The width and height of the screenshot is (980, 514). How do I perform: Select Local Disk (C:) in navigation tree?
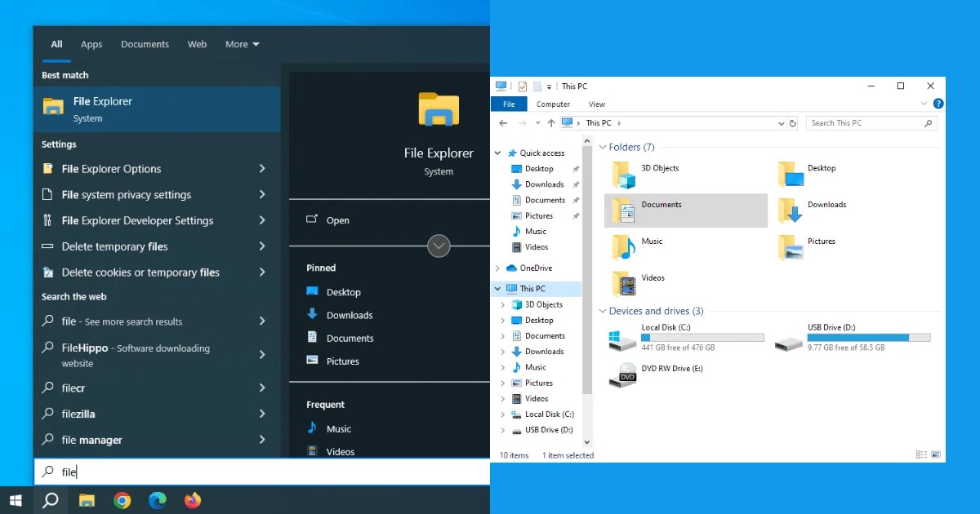point(549,414)
